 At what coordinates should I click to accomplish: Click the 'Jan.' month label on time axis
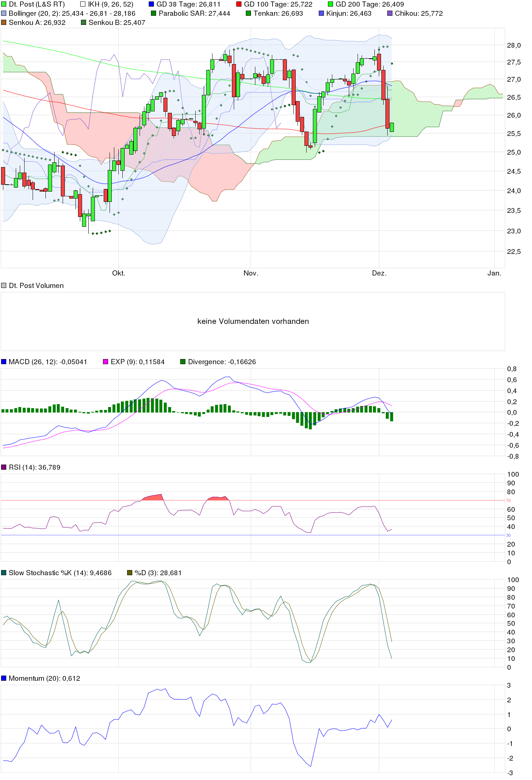pos(494,273)
